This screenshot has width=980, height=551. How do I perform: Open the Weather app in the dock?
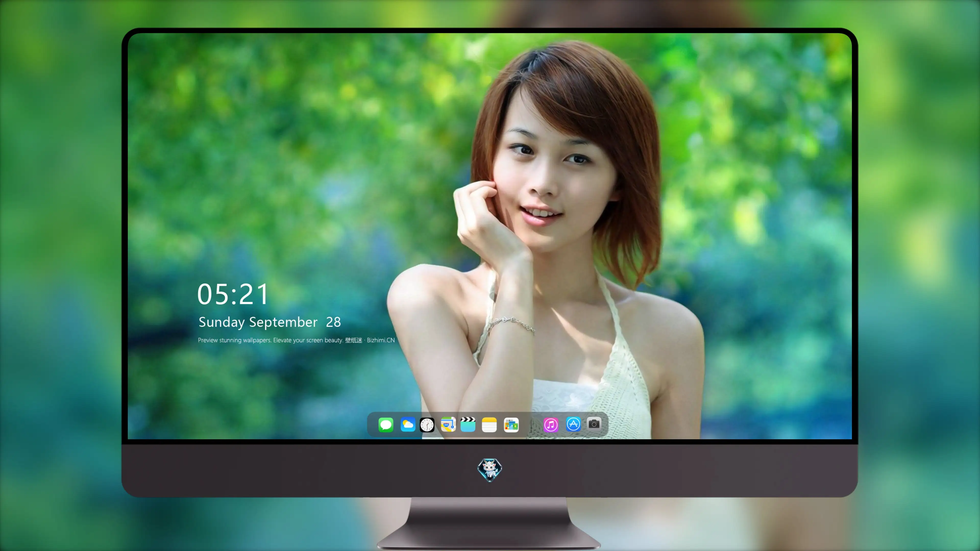(x=408, y=424)
